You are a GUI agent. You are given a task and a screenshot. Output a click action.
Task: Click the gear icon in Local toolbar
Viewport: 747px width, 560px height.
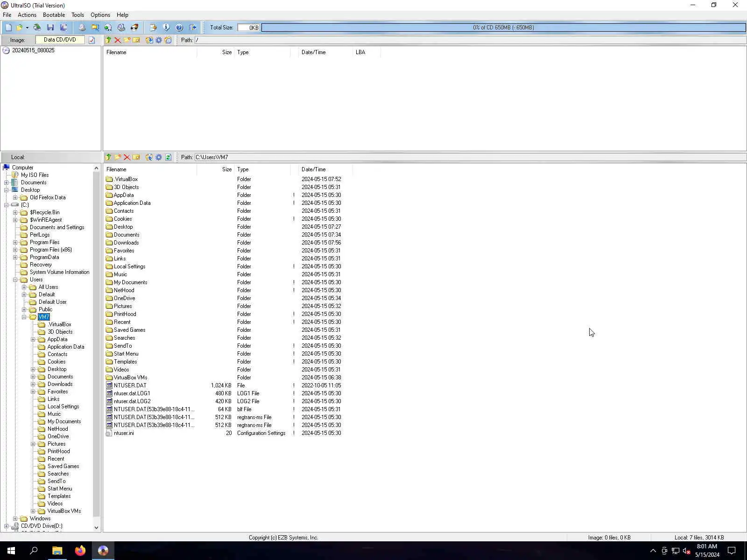point(159,157)
